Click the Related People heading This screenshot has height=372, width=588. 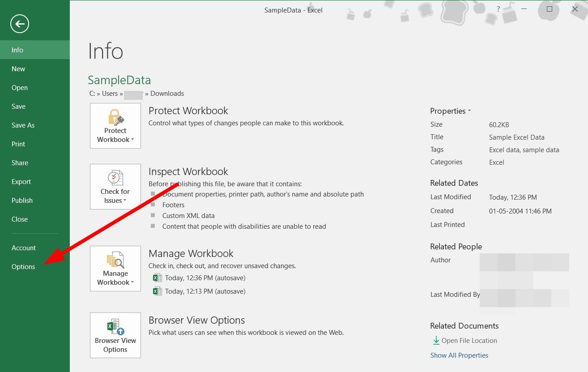click(x=456, y=247)
